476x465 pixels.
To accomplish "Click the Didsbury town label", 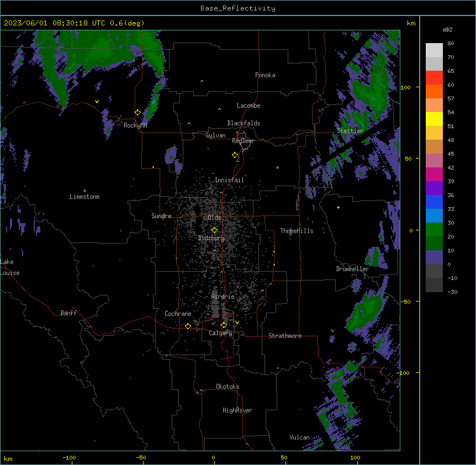I will point(211,238).
